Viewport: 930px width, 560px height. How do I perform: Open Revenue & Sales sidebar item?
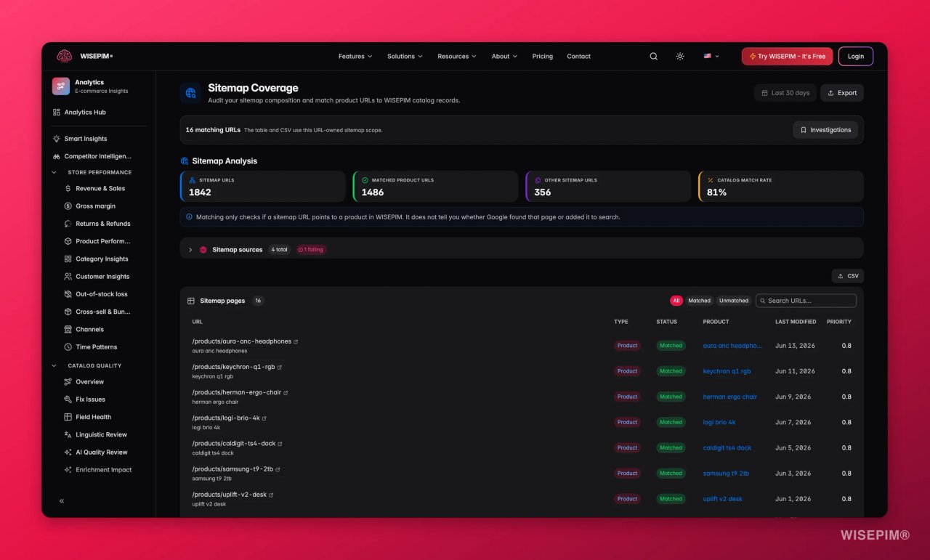[94, 188]
